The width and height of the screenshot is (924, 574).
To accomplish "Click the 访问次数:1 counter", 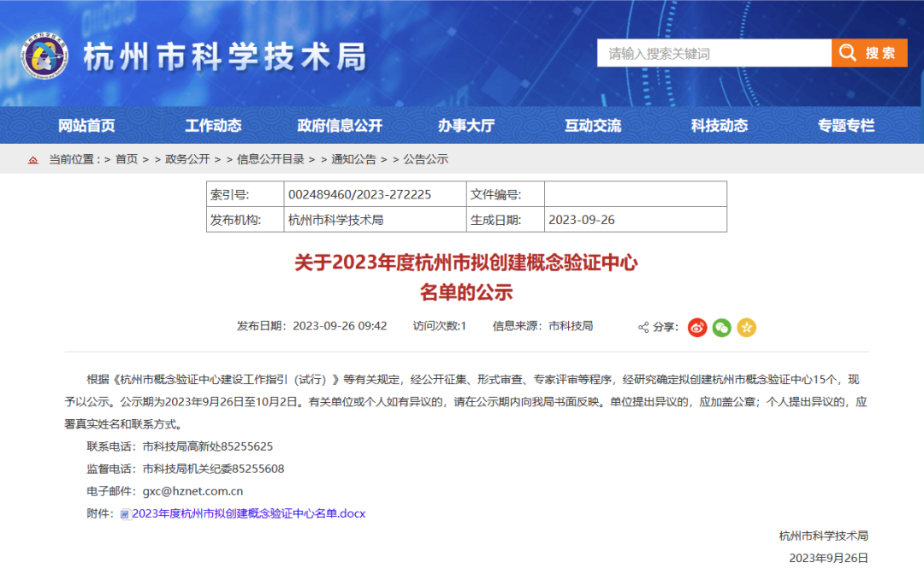I will pos(440,327).
